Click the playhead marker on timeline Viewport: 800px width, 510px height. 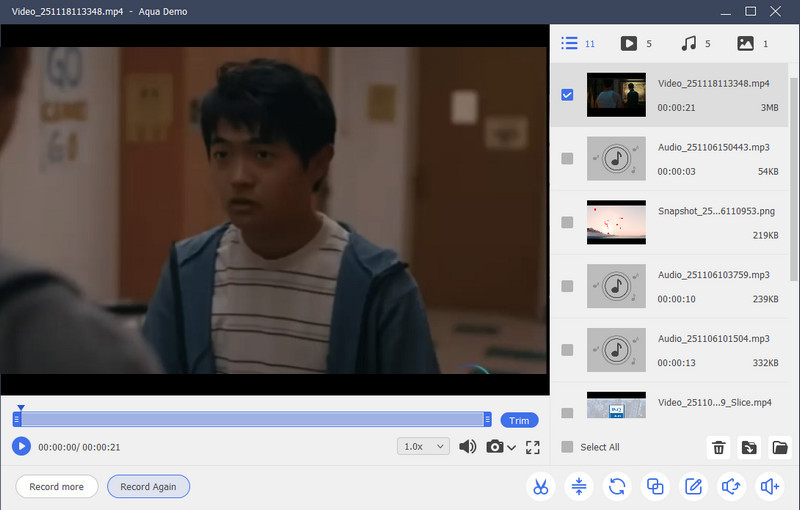(x=20, y=407)
